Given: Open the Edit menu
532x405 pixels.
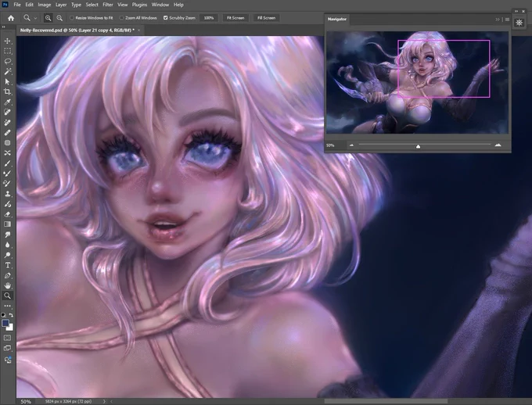Looking at the screenshot, I should click(x=30, y=5).
